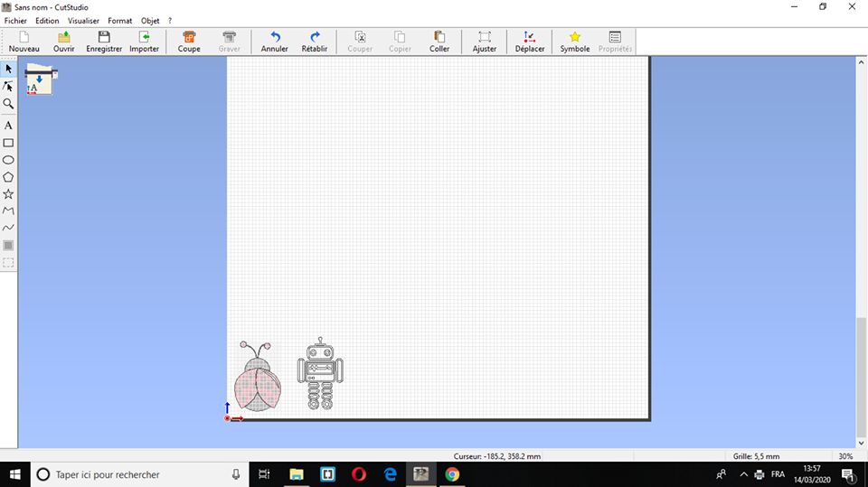Click the Ajuster fit icon
This screenshot has height=487, width=868.
(485, 42)
